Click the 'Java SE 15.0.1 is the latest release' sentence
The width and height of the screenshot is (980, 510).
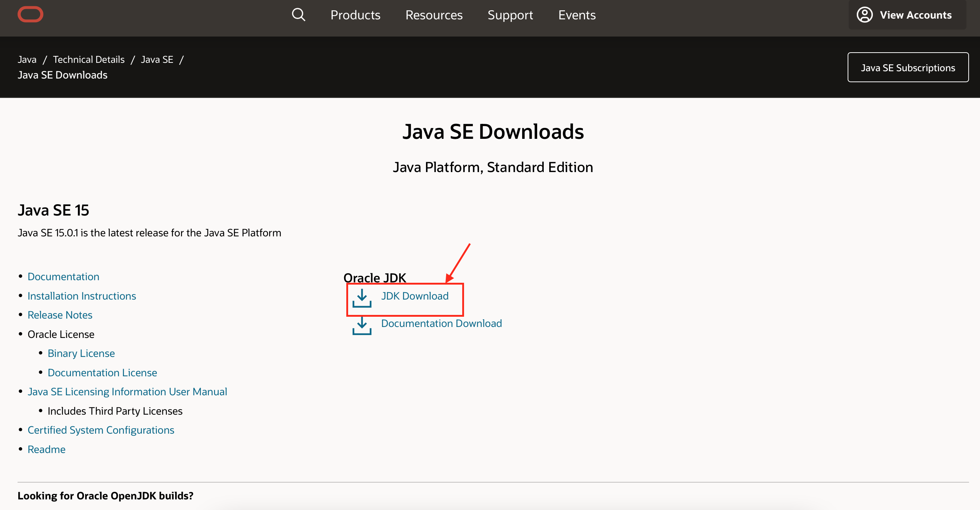click(149, 233)
